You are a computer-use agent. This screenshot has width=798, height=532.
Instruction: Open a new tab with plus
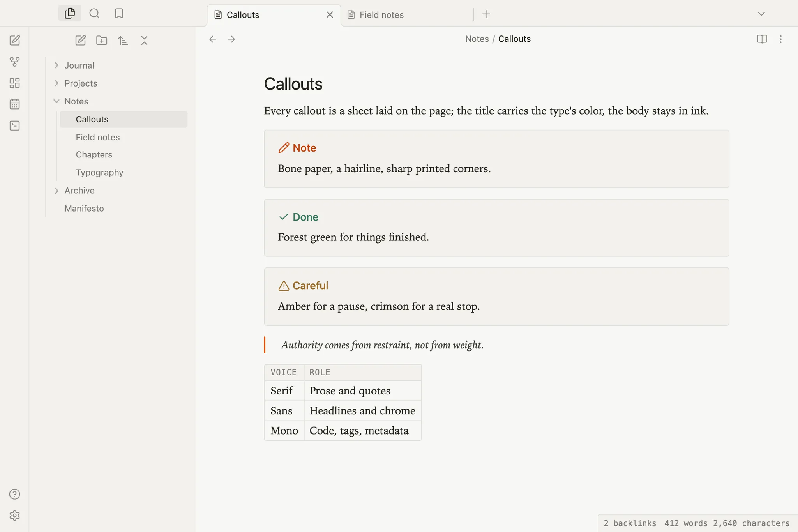(486, 14)
